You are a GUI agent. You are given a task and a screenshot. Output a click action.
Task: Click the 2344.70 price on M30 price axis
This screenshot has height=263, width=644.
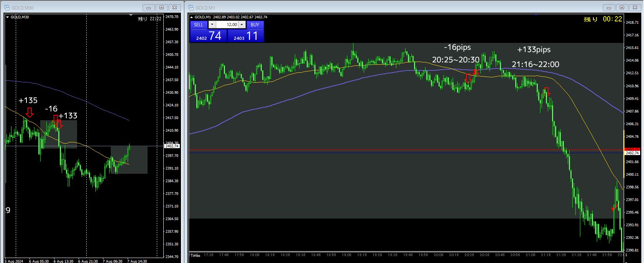pyautogui.click(x=172, y=257)
